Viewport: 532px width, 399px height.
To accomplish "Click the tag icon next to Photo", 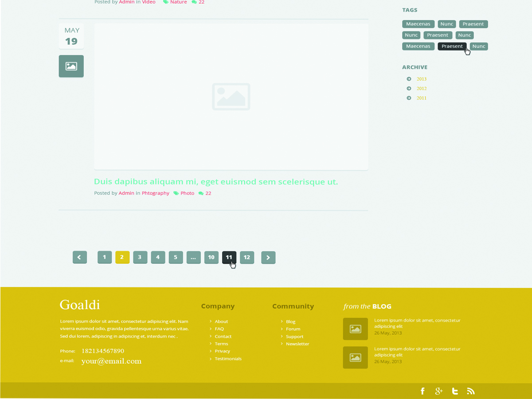I will pyautogui.click(x=176, y=193).
